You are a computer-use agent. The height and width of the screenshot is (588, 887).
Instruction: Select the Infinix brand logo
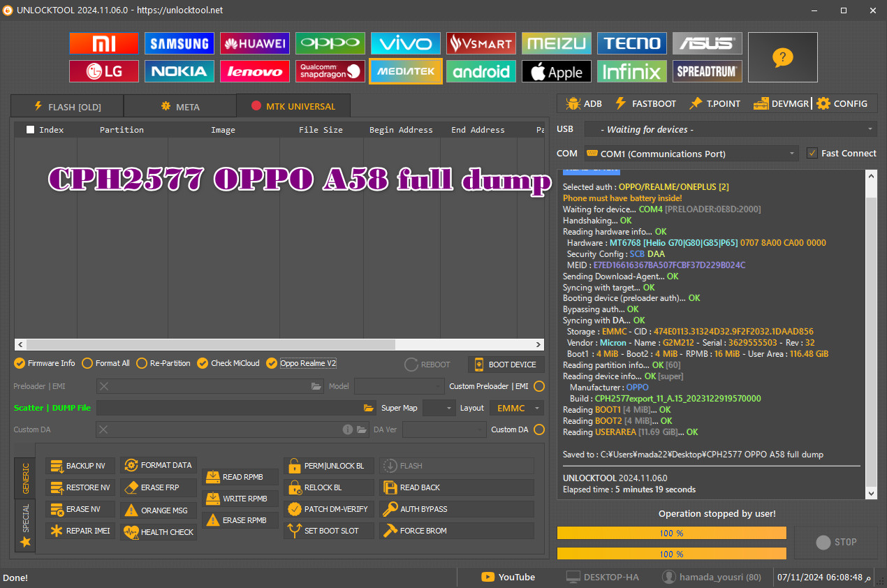tap(632, 71)
